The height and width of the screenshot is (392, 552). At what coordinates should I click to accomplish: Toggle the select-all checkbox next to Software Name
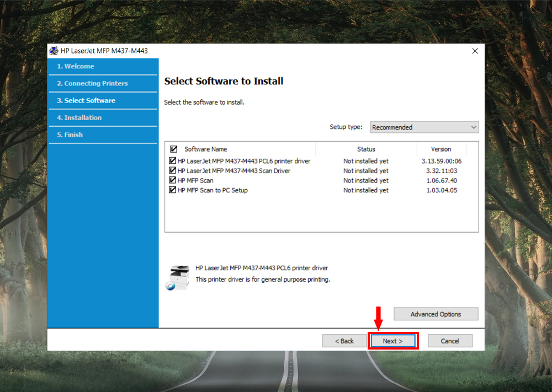[x=173, y=149]
